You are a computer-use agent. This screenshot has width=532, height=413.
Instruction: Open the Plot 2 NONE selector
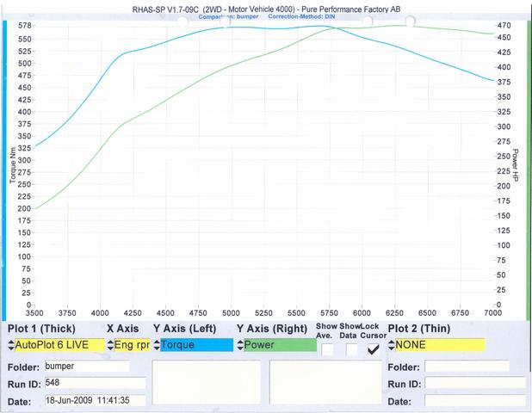(x=436, y=345)
